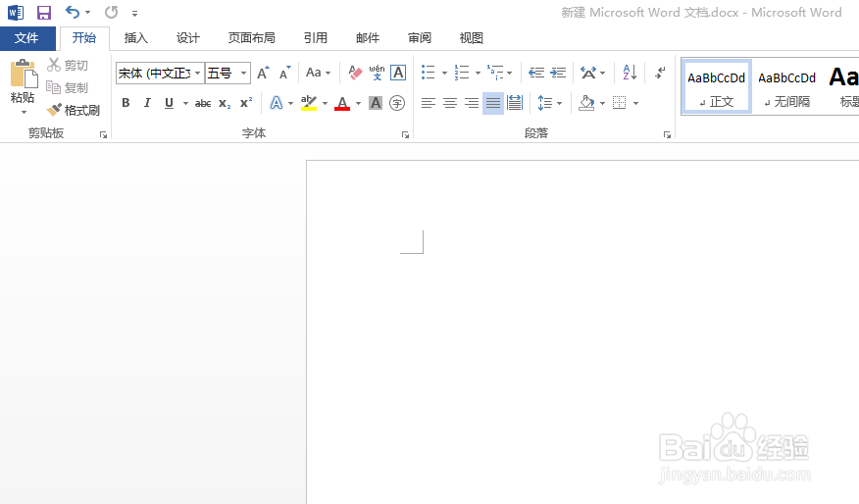
Task: Apply paragraph shading paint bucket
Action: coord(586,102)
